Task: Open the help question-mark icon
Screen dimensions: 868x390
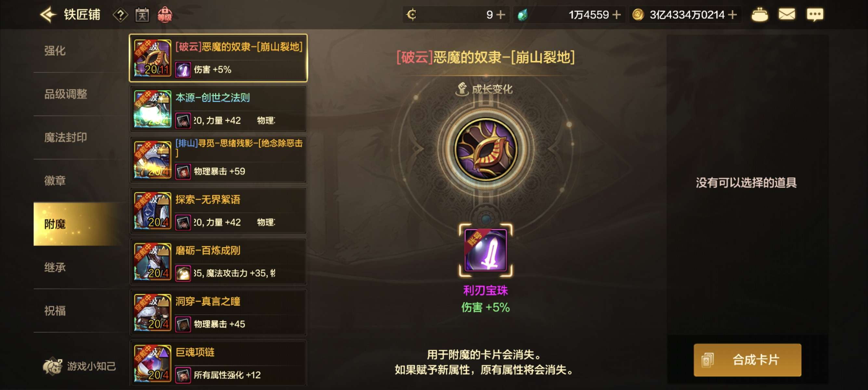Action: click(x=120, y=15)
